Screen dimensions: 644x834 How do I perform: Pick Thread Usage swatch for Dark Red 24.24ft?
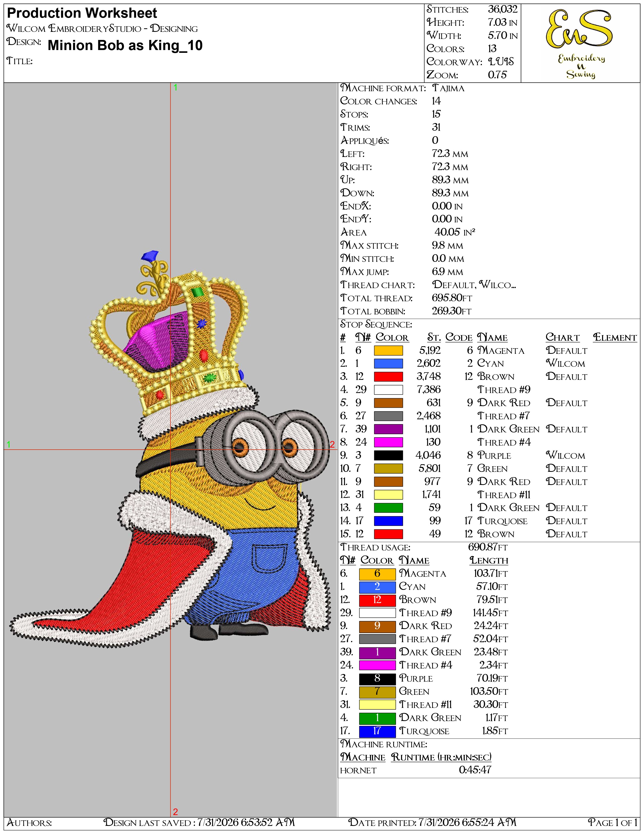click(377, 626)
